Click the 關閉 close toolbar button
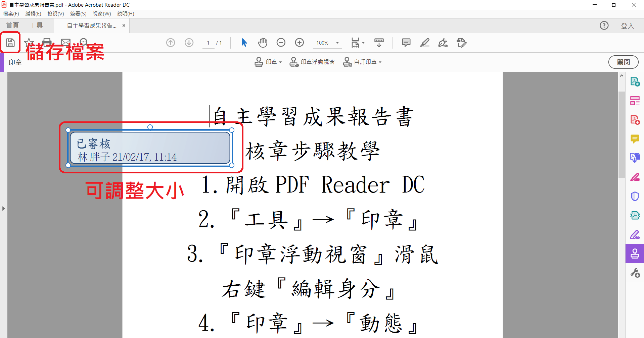Screen dimensions: 644x338 pos(623,62)
